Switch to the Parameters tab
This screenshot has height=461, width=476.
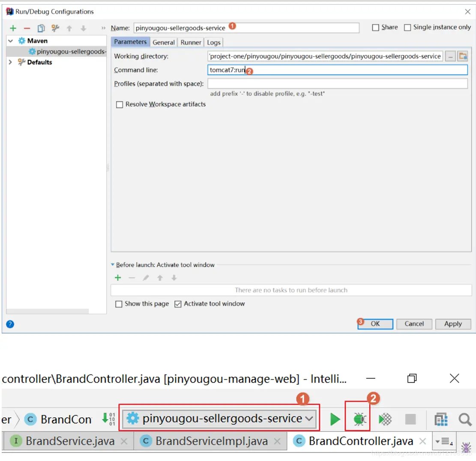(130, 42)
